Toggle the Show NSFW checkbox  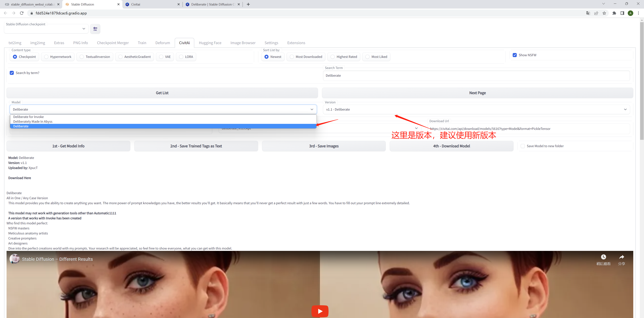pyautogui.click(x=515, y=55)
